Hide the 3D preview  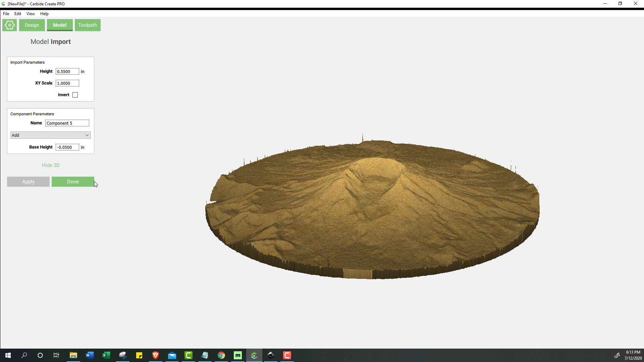point(50,165)
